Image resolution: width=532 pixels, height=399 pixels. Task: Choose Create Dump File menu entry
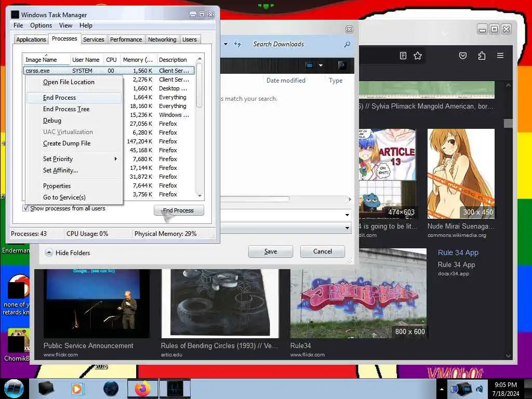pyautogui.click(x=74, y=143)
